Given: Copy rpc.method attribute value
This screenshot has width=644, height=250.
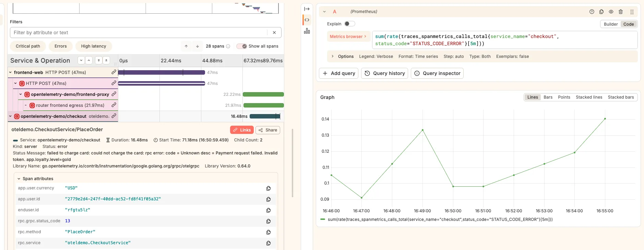Looking at the screenshot, I should 269,232.
